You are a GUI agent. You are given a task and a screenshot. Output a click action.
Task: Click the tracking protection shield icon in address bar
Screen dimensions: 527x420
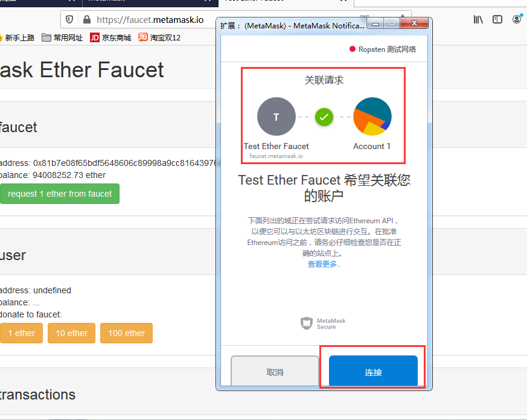[69, 19]
